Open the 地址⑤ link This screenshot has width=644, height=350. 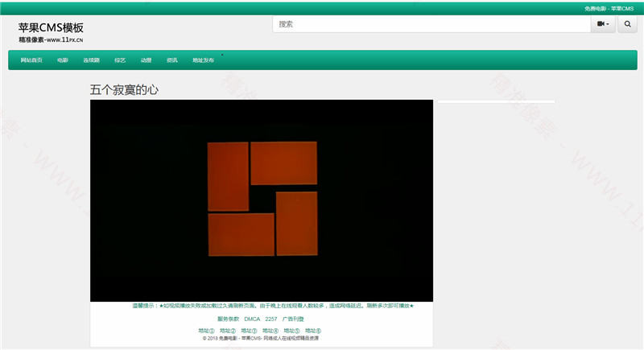291,331
